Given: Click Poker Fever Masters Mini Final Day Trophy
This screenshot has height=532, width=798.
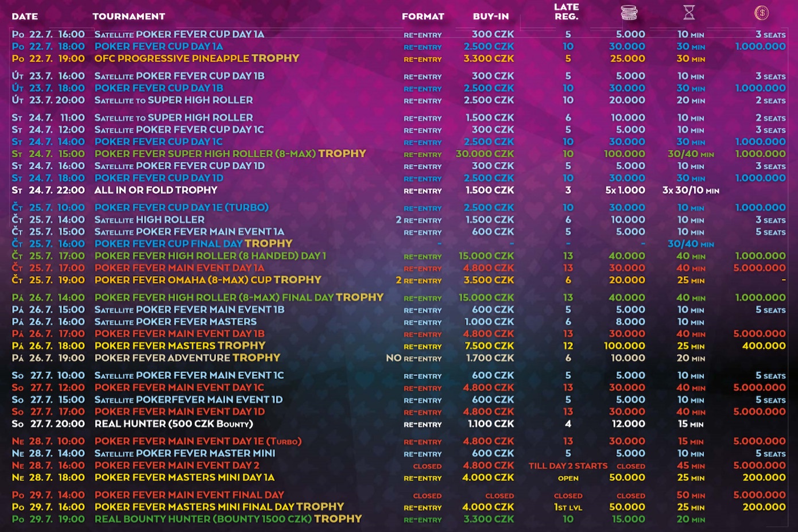Looking at the screenshot, I should (219, 507).
